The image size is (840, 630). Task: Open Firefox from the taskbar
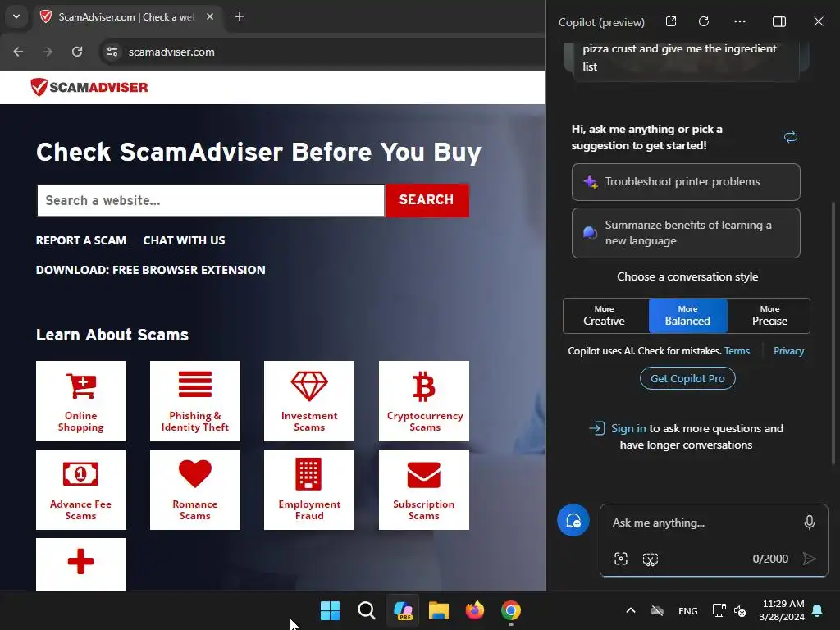pos(475,610)
